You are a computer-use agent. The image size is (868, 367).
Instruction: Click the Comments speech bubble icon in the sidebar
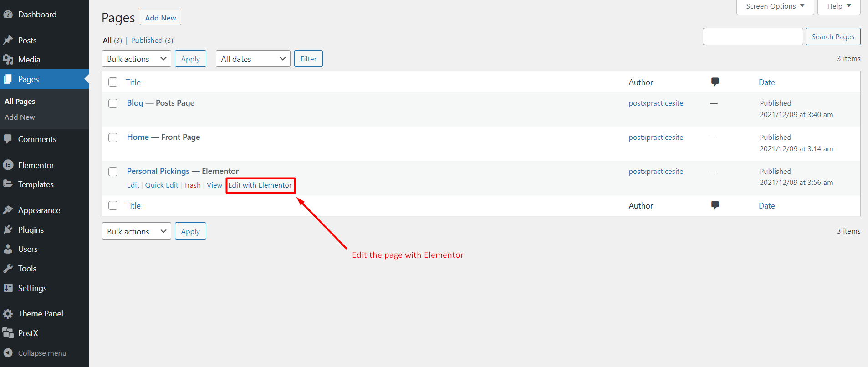[8, 139]
